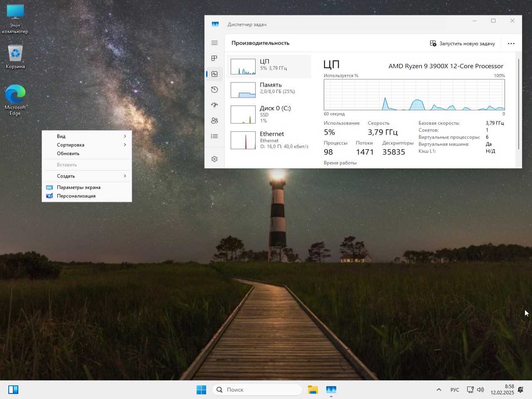Open Персонализация from the context menu
The width and height of the screenshot is (532, 399).
tap(76, 196)
